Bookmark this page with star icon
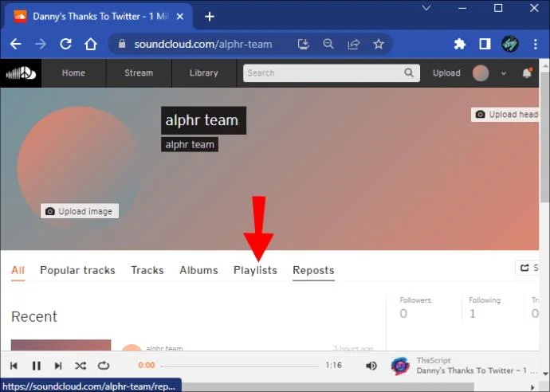The height and width of the screenshot is (392, 550). pos(379,44)
